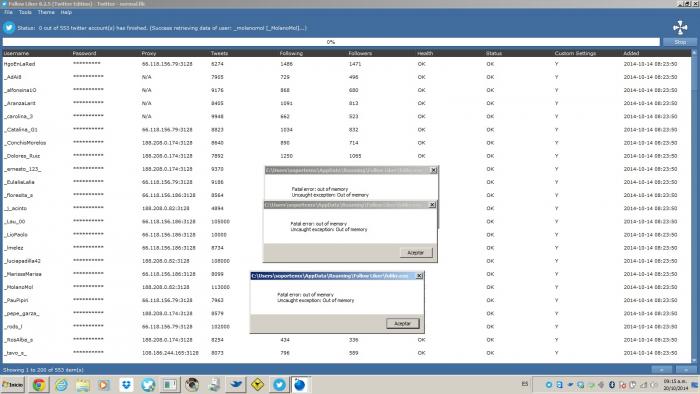Go to the next page of accounts
Viewport: 700px width, 394px height.
click(686, 369)
